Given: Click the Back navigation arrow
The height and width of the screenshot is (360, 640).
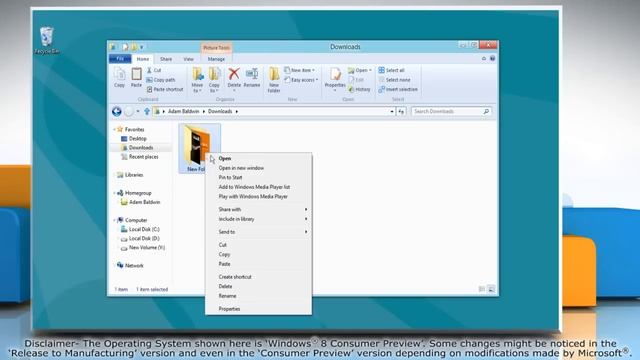Looking at the screenshot, I should tap(117, 111).
